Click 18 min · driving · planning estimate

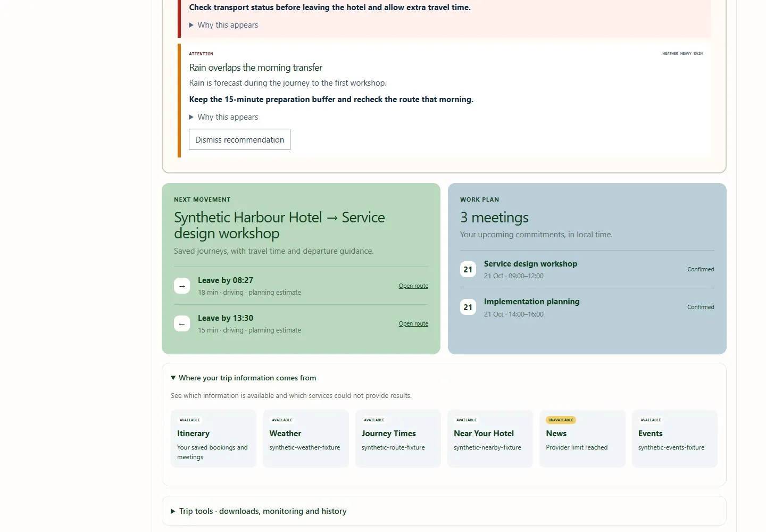pyautogui.click(x=249, y=293)
